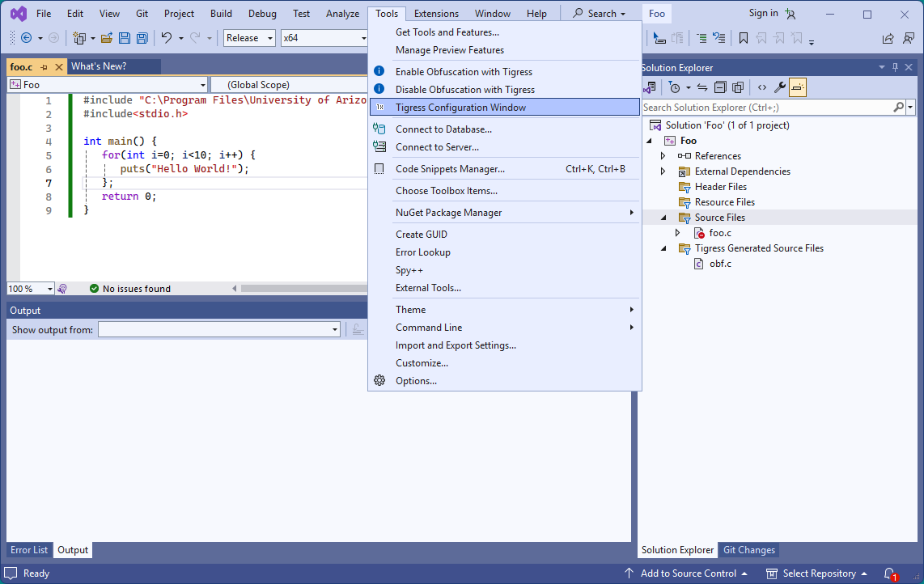Click the Open File folder icon
Image resolution: width=924 pixels, height=584 pixels.
tap(106, 38)
